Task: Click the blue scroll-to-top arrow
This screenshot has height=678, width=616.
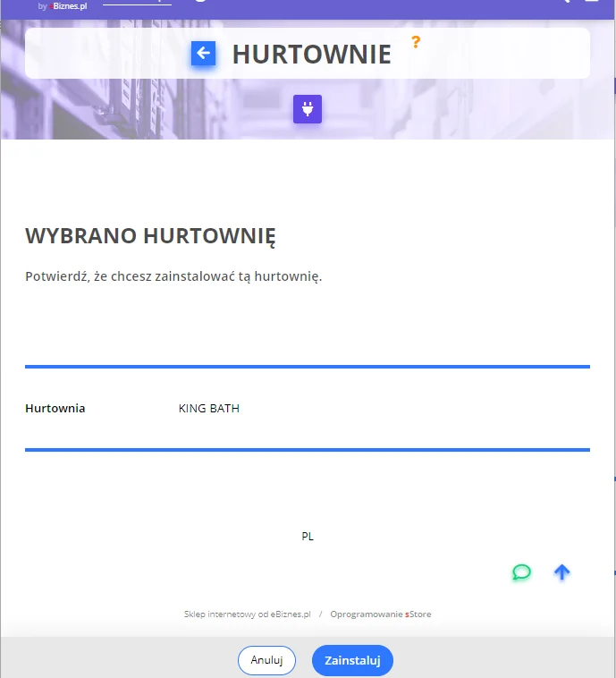Action: coord(561,572)
